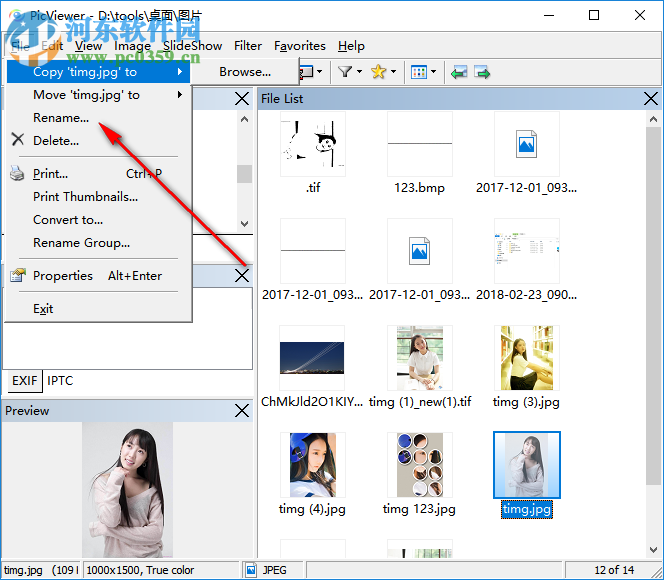Image resolution: width=664 pixels, height=580 pixels.
Task: Open the View menu
Action: (x=89, y=46)
